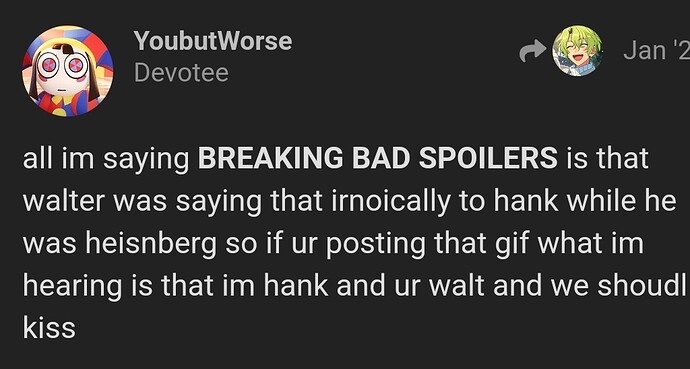
Task: Click the word "posting" in the post
Action: pyautogui.click(x=375, y=245)
